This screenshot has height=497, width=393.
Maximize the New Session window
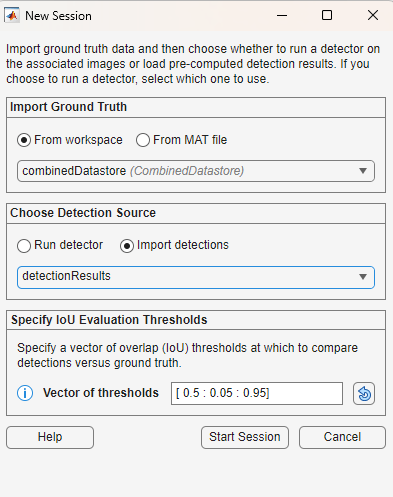click(327, 15)
